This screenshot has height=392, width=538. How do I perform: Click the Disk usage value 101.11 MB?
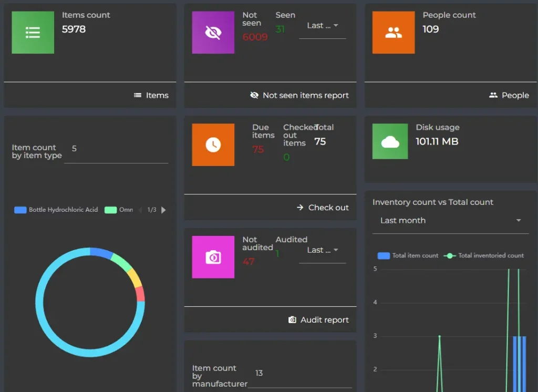click(x=437, y=141)
